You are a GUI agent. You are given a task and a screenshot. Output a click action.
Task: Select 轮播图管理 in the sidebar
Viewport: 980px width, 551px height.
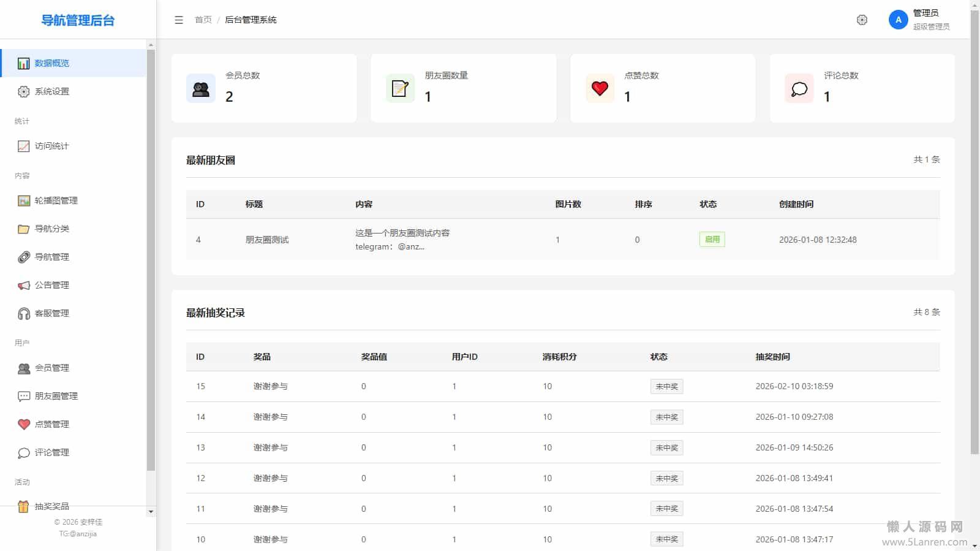click(56, 201)
